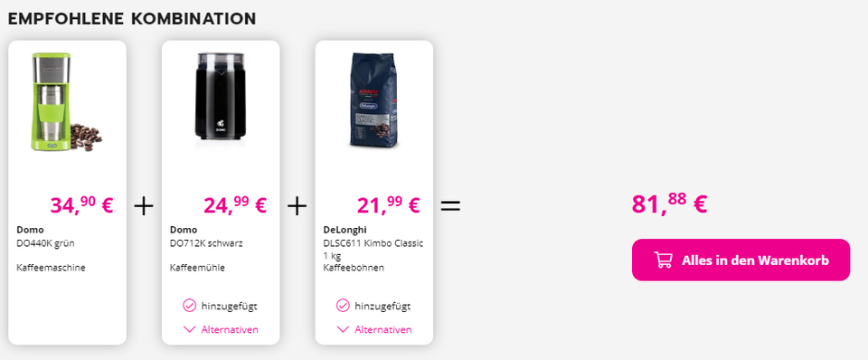Click the combined total price 81,88 €

(669, 204)
